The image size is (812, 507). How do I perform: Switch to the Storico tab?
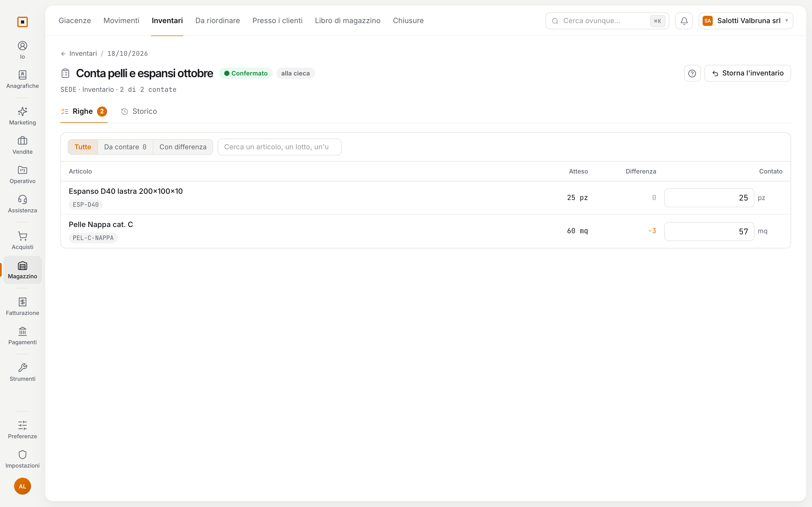click(x=139, y=111)
